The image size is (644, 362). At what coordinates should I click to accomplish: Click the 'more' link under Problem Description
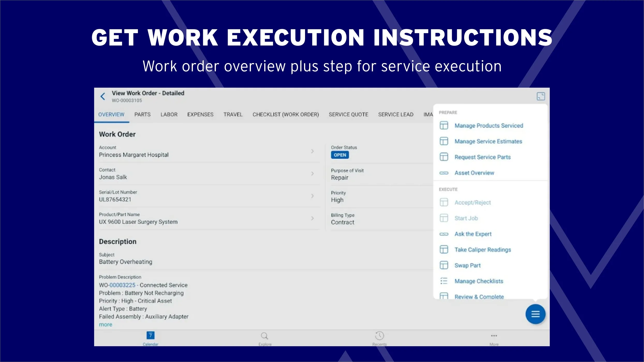pyautogui.click(x=106, y=325)
